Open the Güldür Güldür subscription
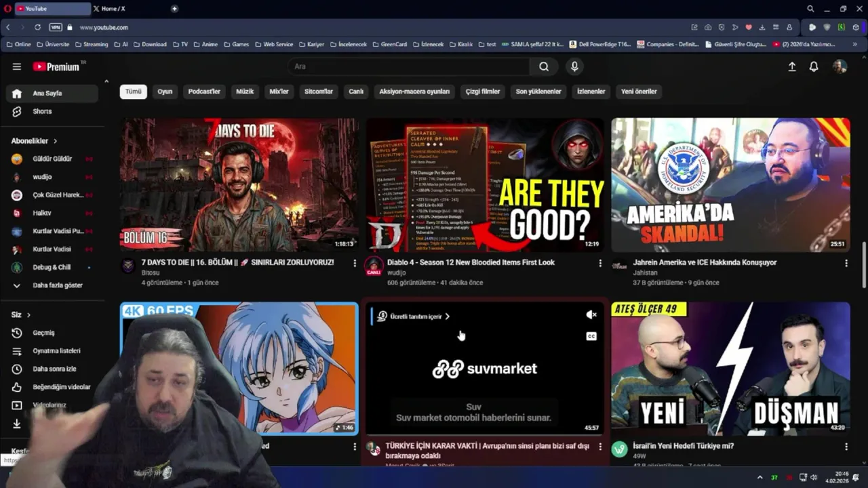The image size is (868, 488). (52, 159)
